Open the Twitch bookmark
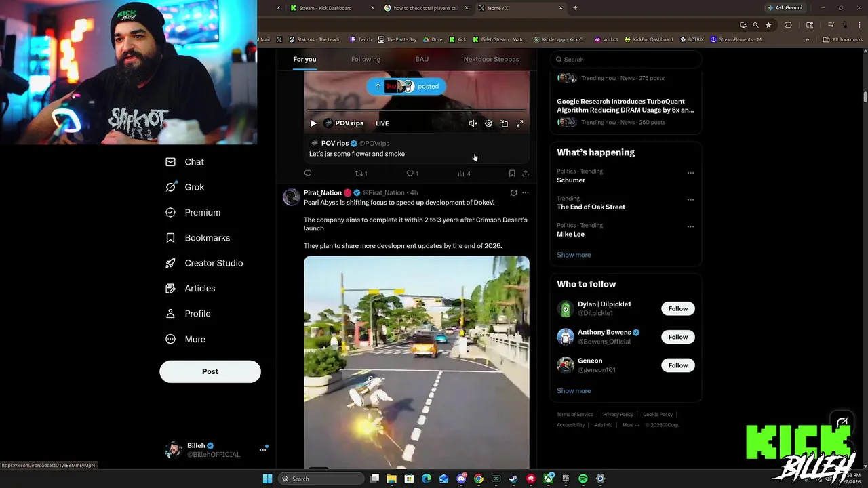868x488 pixels. [x=361, y=39]
